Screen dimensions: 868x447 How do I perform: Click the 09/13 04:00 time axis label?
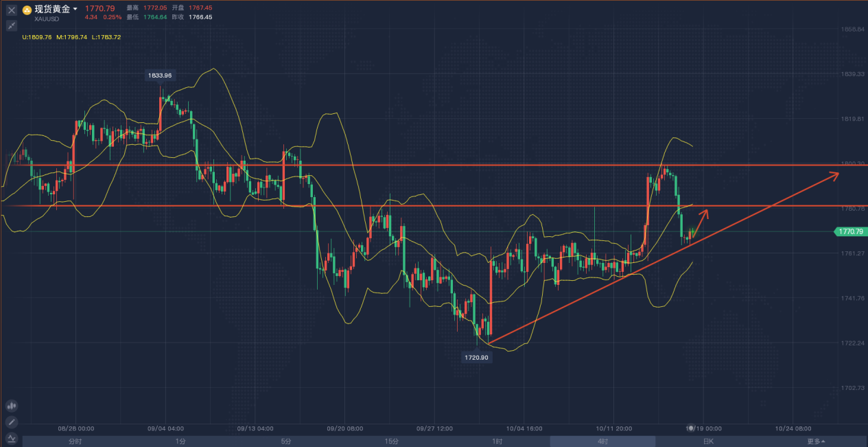coord(255,428)
